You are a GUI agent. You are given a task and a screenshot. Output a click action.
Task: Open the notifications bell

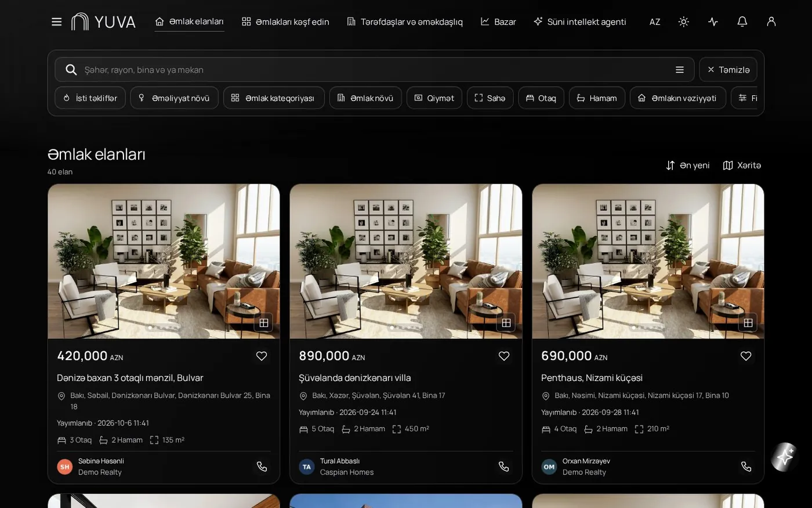(x=742, y=21)
